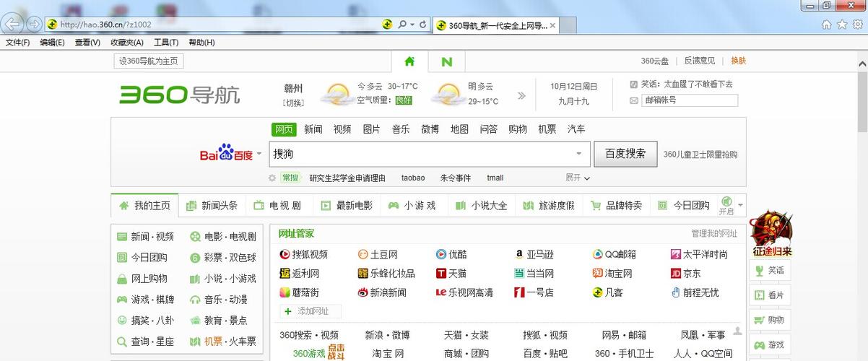This screenshot has width=868, height=361.
Task: Open 机票·火车票 left category link
Action: [x=222, y=342]
